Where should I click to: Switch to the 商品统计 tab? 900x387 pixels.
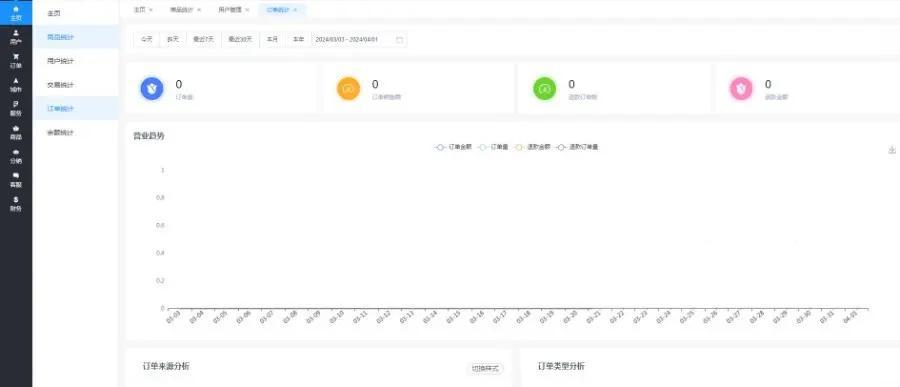(x=182, y=10)
